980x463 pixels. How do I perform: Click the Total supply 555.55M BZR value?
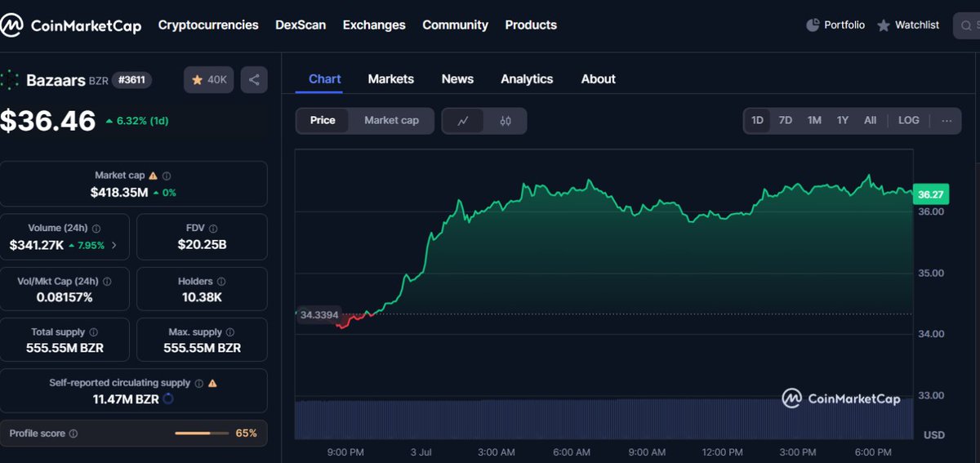(65, 348)
